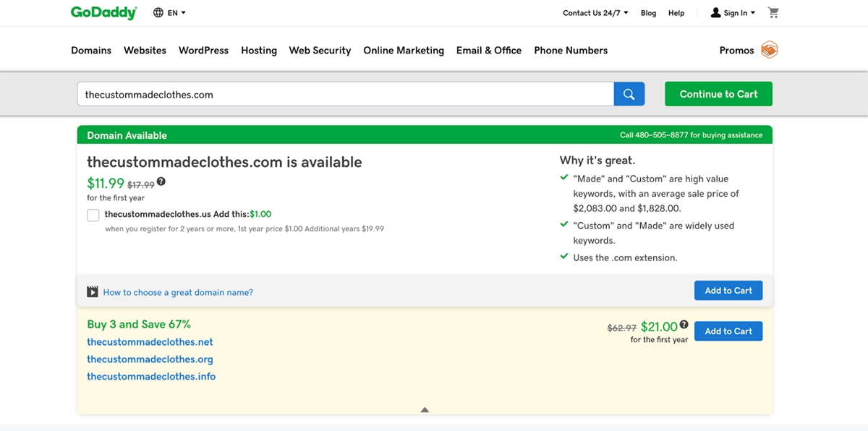The height and width of the screenshot is (431, 868).
Task: Add the Buy 3 bundle to cart
Action: coord(728,331)
